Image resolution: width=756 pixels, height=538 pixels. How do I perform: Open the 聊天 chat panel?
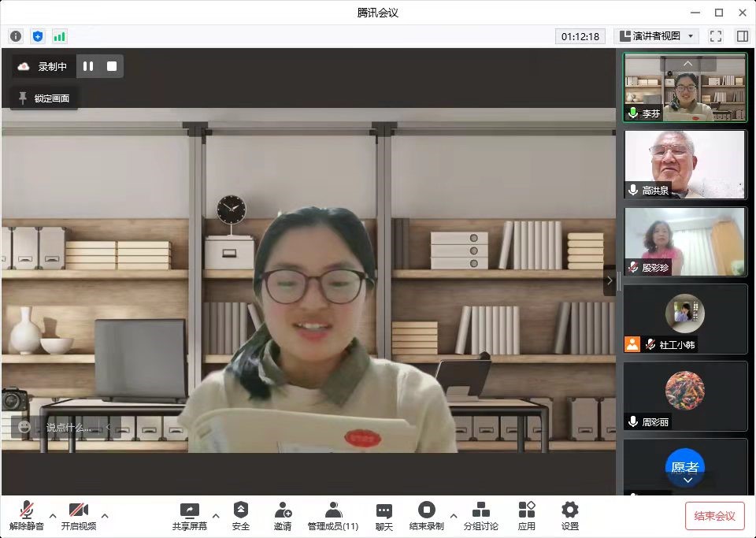[x=384, y=516]
